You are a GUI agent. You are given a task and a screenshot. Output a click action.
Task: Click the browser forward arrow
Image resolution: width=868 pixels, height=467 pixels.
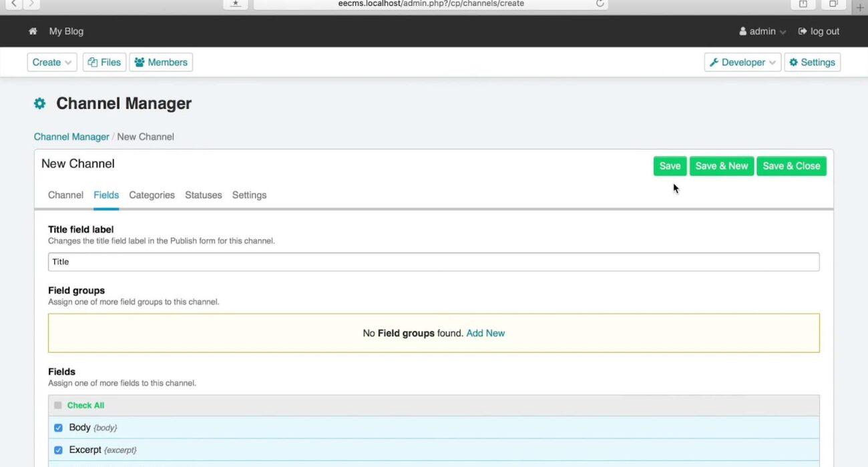coord(31,4)
